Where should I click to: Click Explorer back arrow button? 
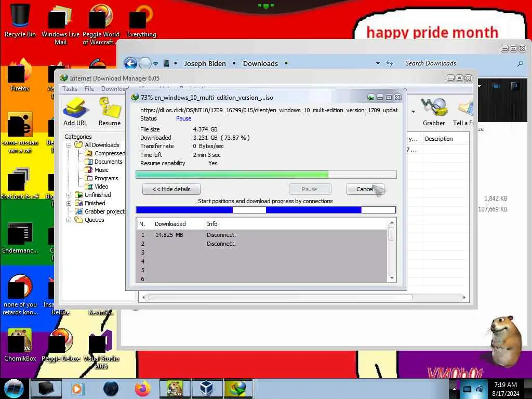point(130,63)
